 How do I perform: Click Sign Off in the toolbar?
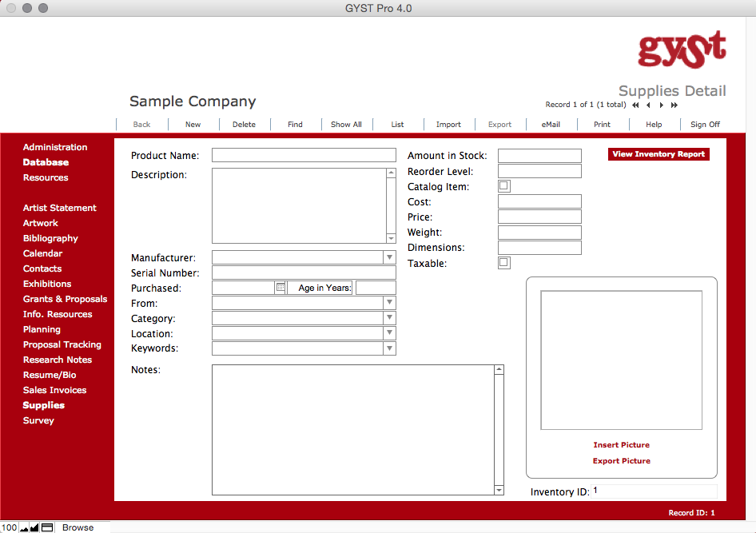click(x=705, y=125)
